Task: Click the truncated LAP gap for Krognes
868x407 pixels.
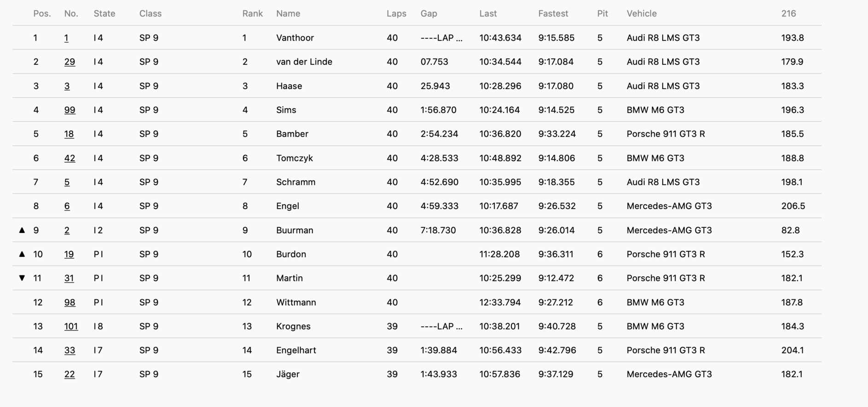Action: 441,326
